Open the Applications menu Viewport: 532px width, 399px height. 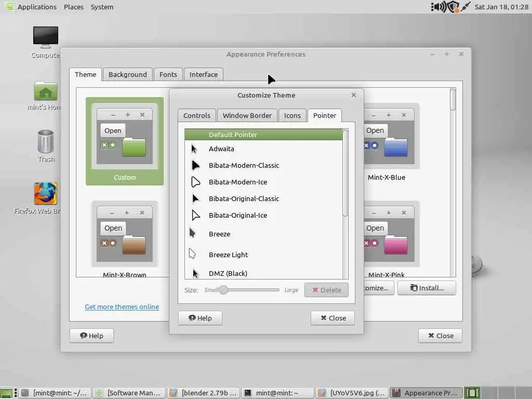click(x=37, y=7)
